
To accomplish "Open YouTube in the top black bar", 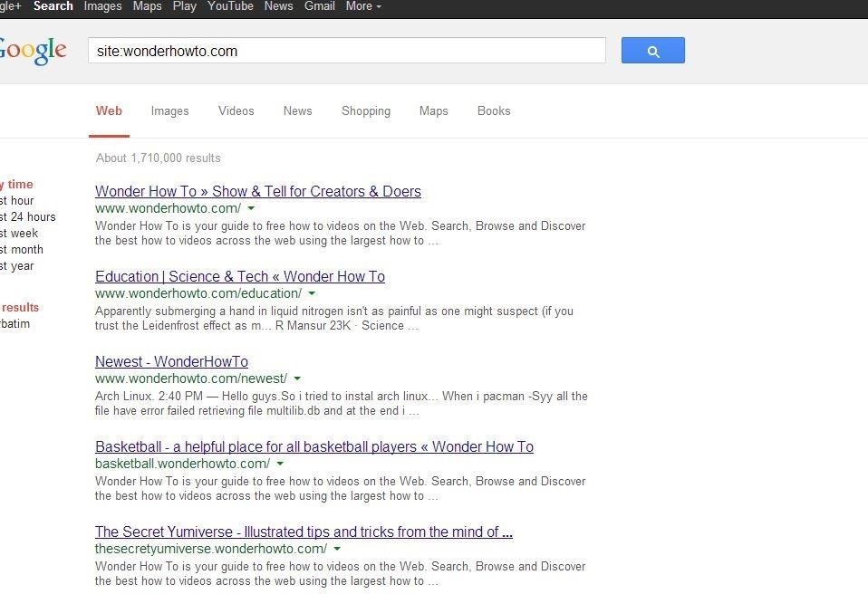I will [x=230, y=6].
